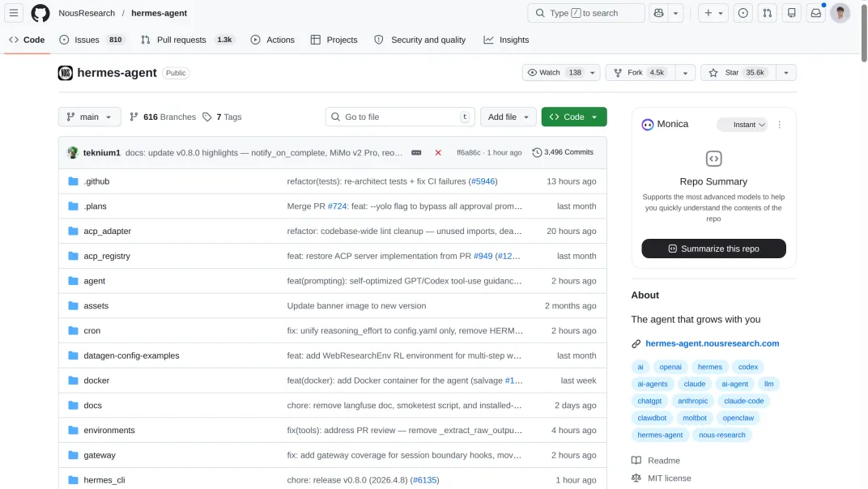Open the Insights tab
This screenshot has width=868, height=489.
point(507,40)
